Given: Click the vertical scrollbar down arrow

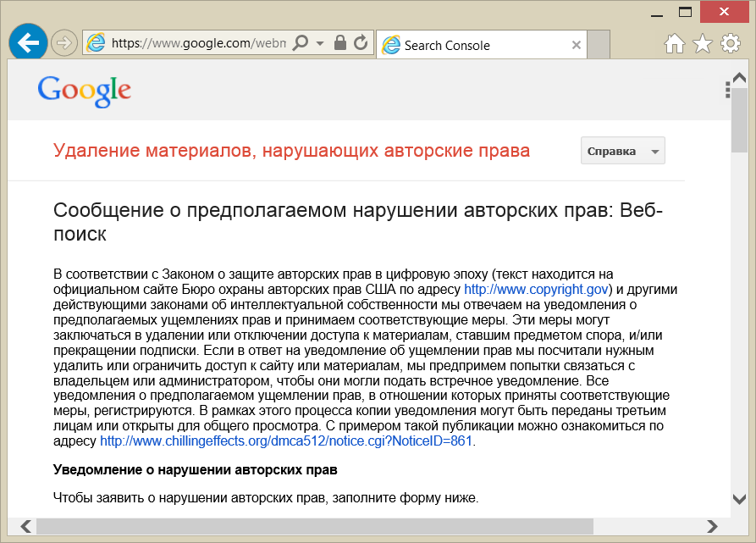Looking at the screenshot, I should pos(739,499).
